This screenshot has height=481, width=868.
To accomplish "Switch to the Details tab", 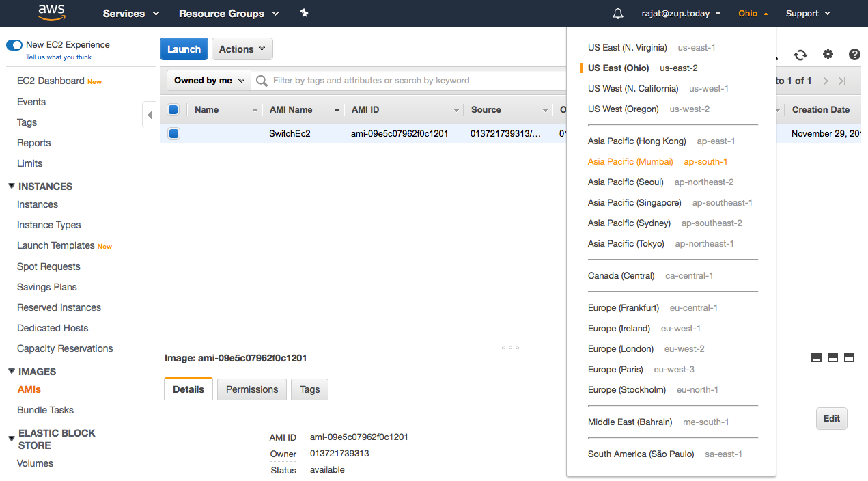I will (188, 389).
